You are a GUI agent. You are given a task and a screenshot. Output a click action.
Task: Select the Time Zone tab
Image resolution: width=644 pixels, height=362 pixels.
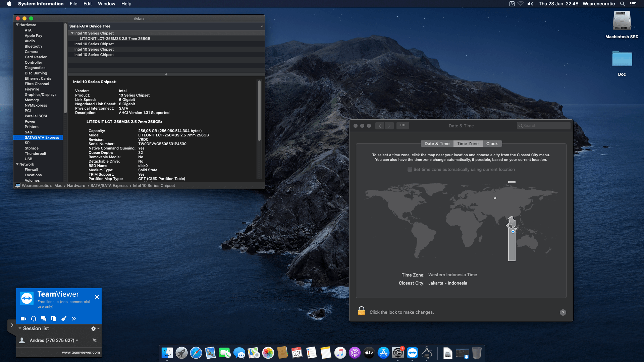pyautogui.click(x=468, y=144)
